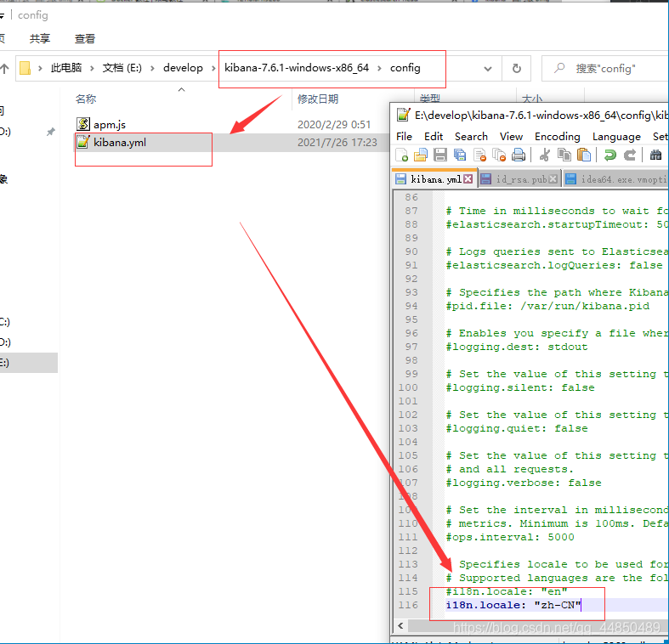This screenshot has width=669, height=644.
Task: Open the 共享 ribbon tab in Explorer
Action: click(40, 39)
